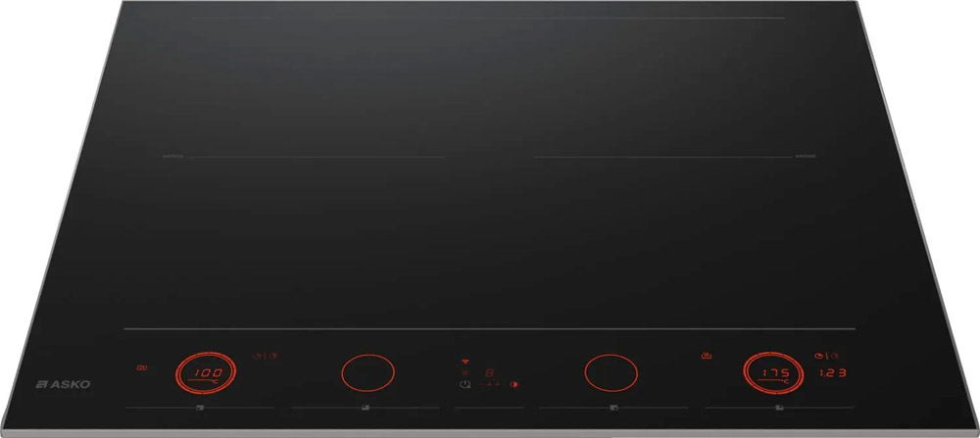Image resolution: width=980 pixels, height=438 pixels.
Task: Tap the frying pan icon near the 175 zone
Action: coord(708,356)
